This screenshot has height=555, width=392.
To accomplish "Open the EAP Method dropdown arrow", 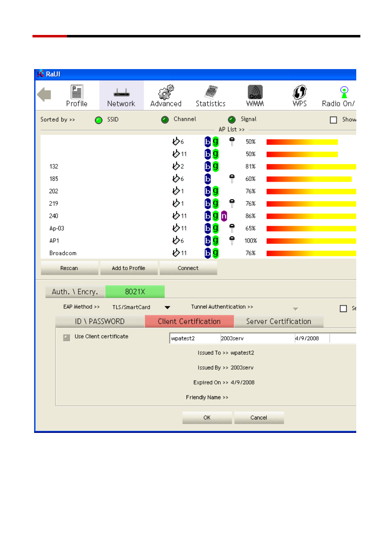I will click(167, 308).
